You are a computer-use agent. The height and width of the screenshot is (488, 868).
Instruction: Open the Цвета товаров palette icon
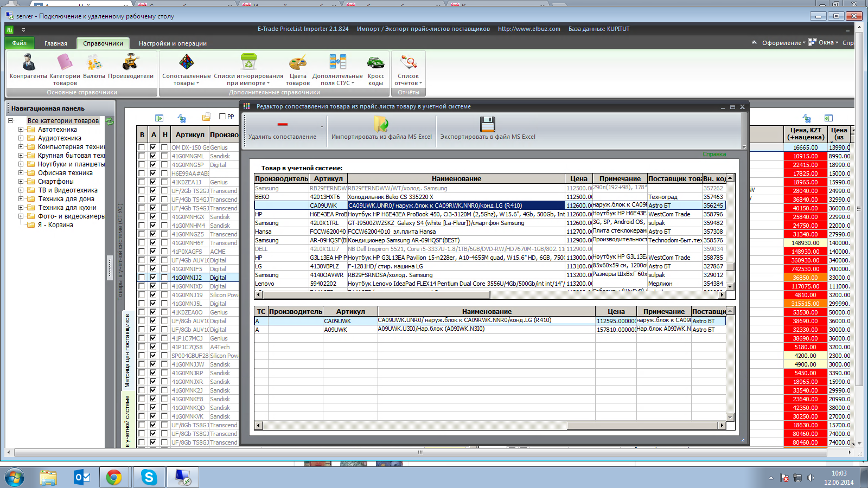[297, 62]
